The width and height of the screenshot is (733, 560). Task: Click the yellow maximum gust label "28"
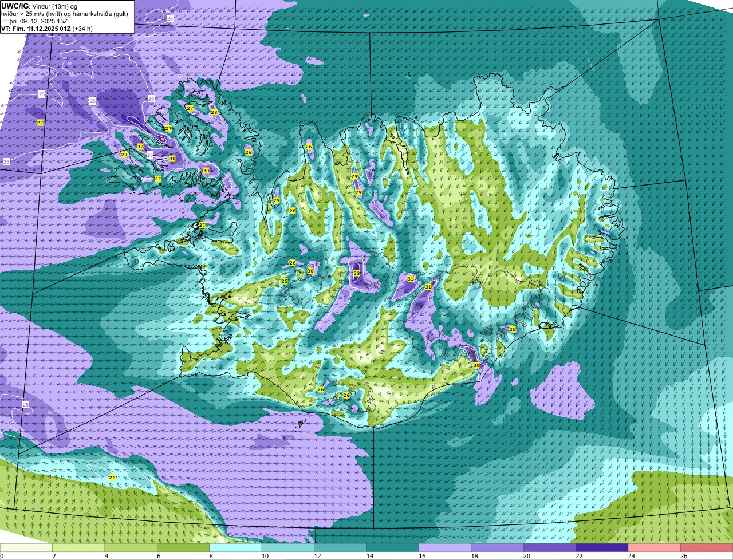click(214, 112)
